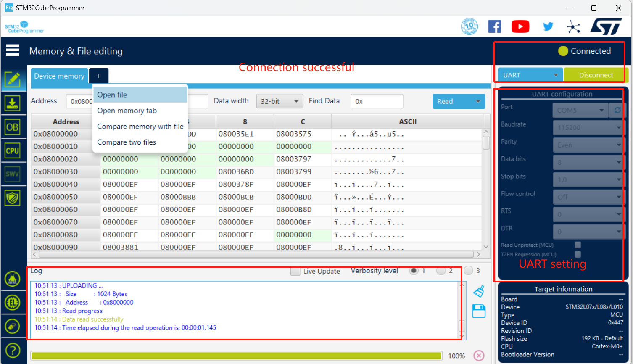Open the help question mark icon
The width and height of the screenshot is (633, 364).
click(x=13, y=350)
